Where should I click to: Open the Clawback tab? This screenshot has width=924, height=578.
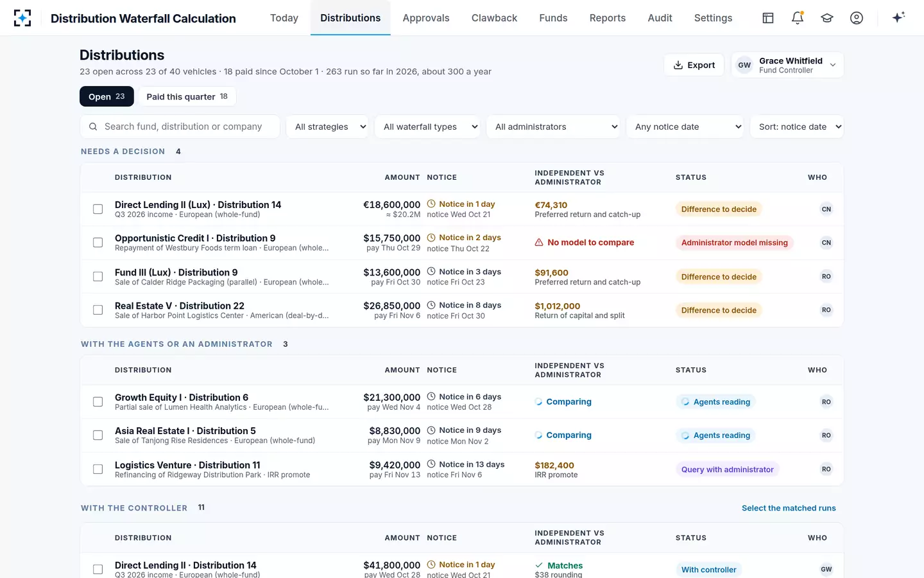494,18
